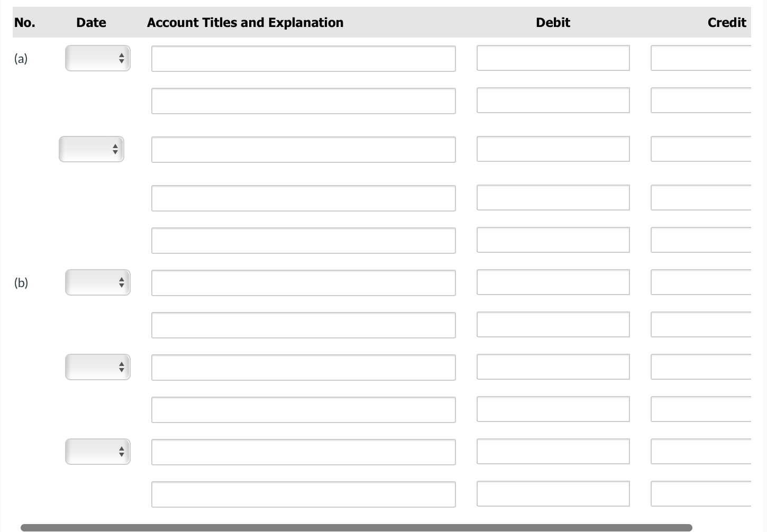Click the Credit column header

(x=727, y=22)
